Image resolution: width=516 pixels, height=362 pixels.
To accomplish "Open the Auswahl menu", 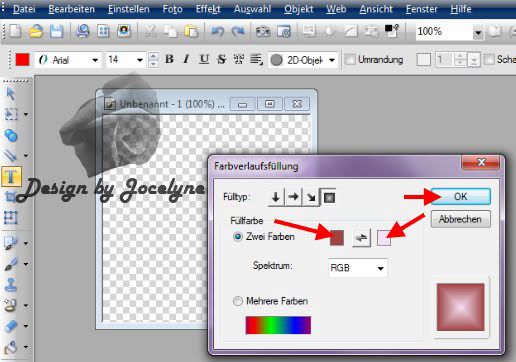I will (x=252, y=9).
